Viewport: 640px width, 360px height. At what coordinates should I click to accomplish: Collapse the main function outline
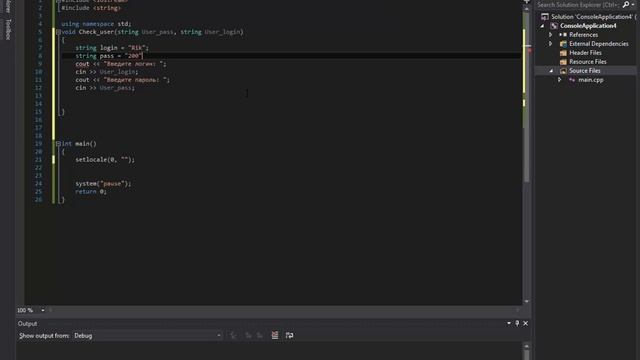tap(58, 144)
